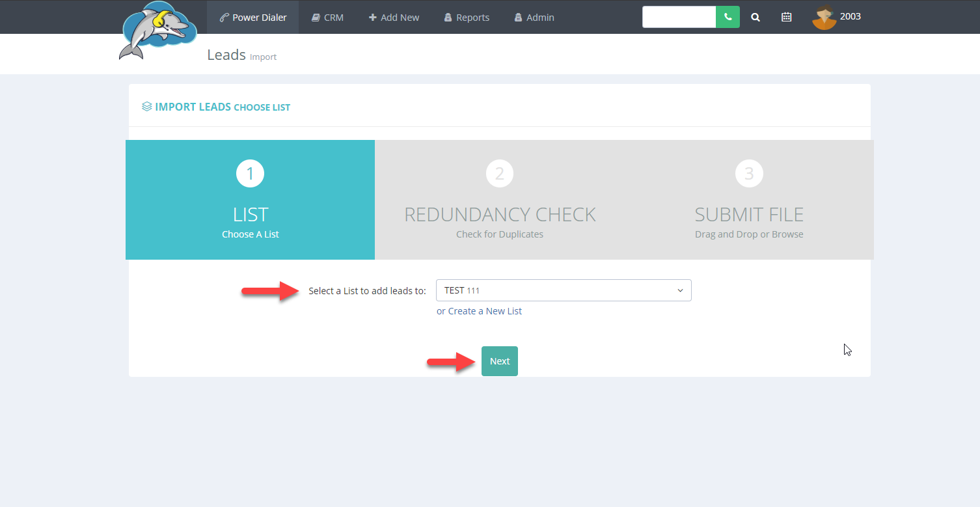
Task: Focus the phone number input field
Action: 679,17
